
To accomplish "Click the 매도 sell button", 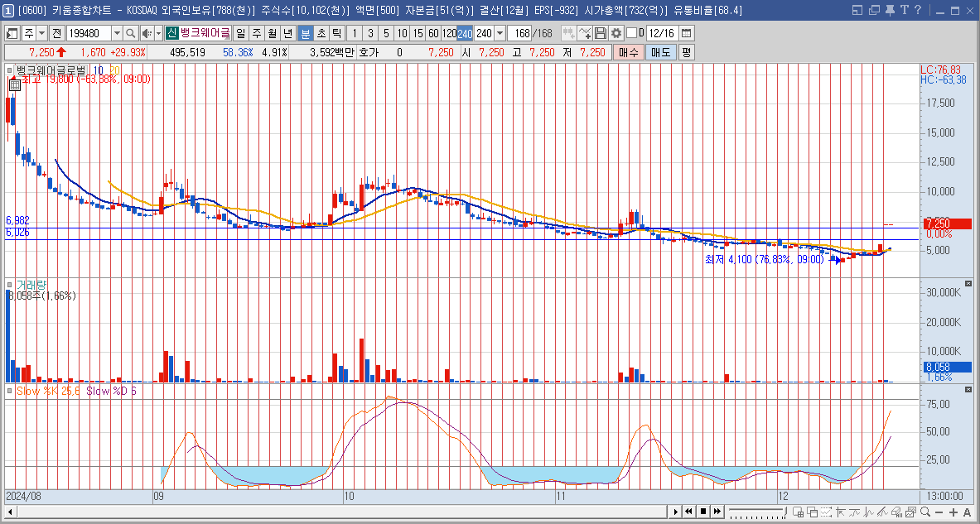I will tap(660, 52).
